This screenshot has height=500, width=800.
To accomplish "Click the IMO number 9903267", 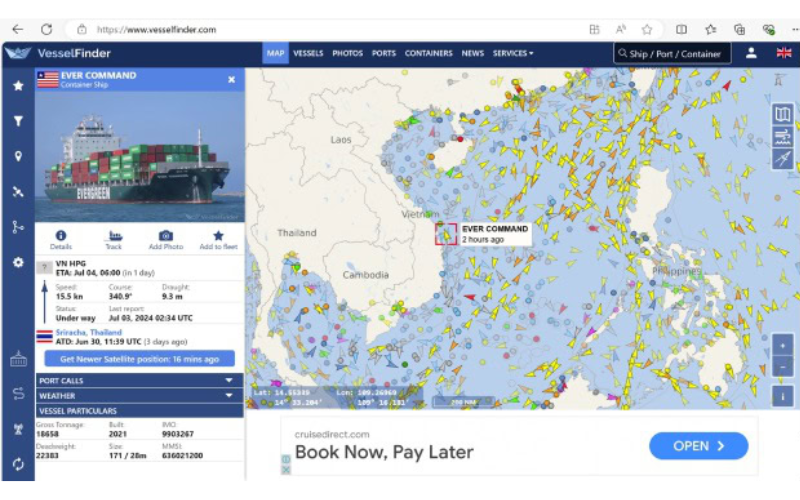I will click(x=178, y=434).
